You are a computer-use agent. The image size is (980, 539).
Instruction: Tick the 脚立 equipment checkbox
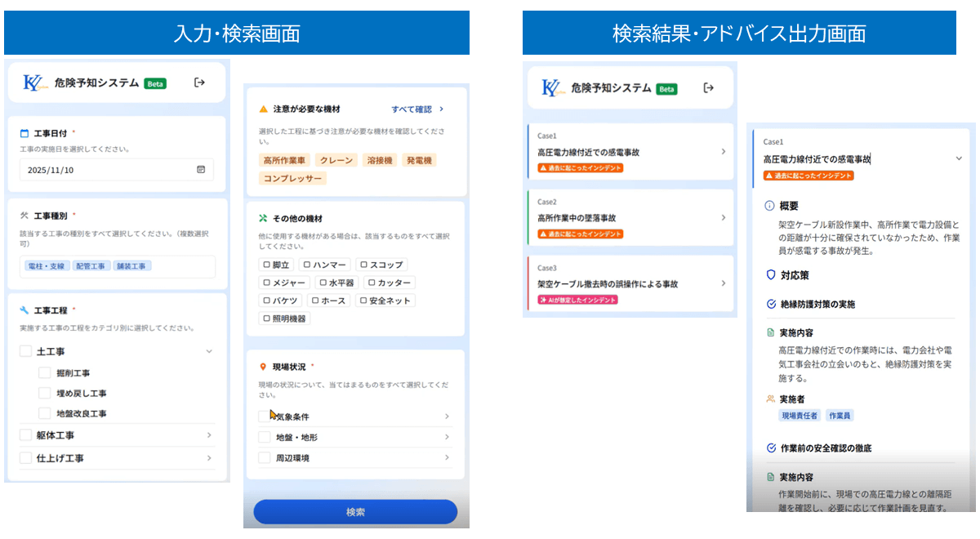266,265
